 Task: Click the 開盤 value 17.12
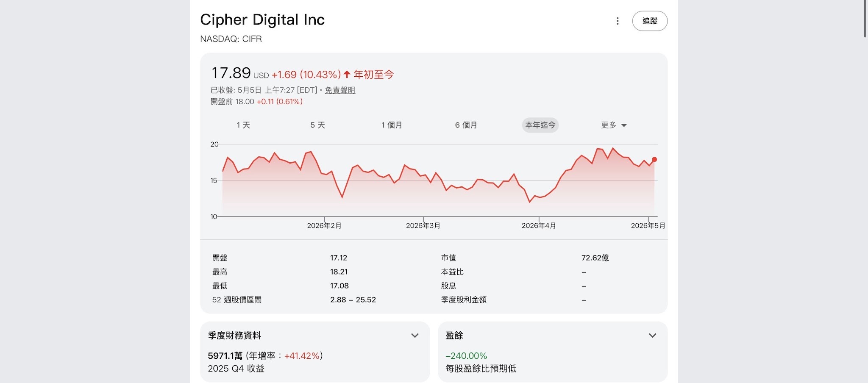pyautogui.click(x=339, y=258)
